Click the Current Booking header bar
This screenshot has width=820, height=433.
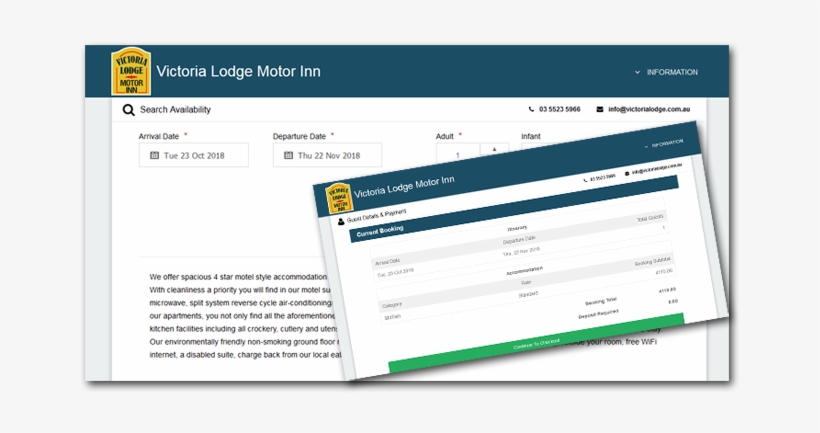pyautogui.click(x=514, y=208)
